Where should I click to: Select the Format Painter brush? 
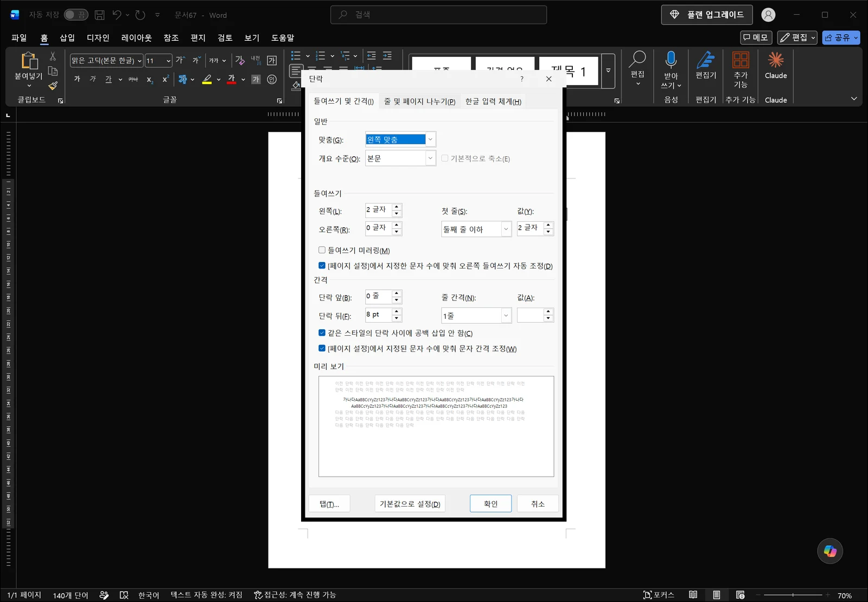(53, 86)
